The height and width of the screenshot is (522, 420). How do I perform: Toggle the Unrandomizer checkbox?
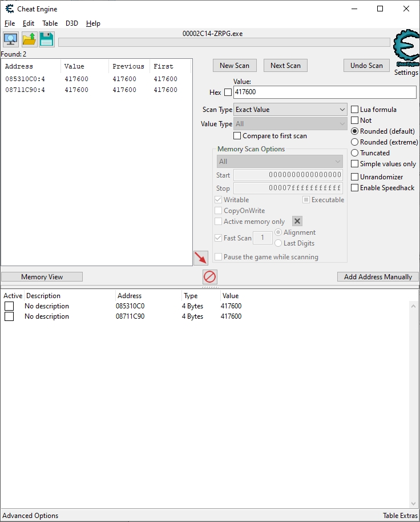(355, 177)
